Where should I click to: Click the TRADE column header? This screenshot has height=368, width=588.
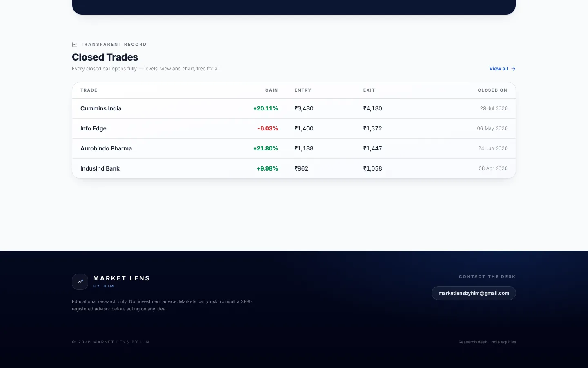[x=89, y=90]
